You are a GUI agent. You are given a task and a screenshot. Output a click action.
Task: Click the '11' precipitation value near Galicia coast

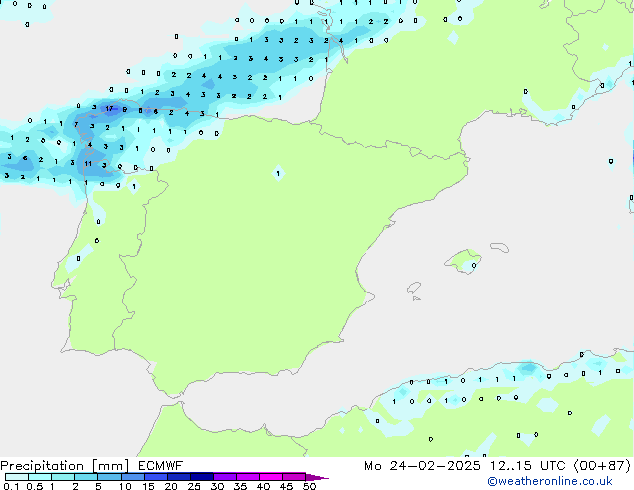[88, 164]
